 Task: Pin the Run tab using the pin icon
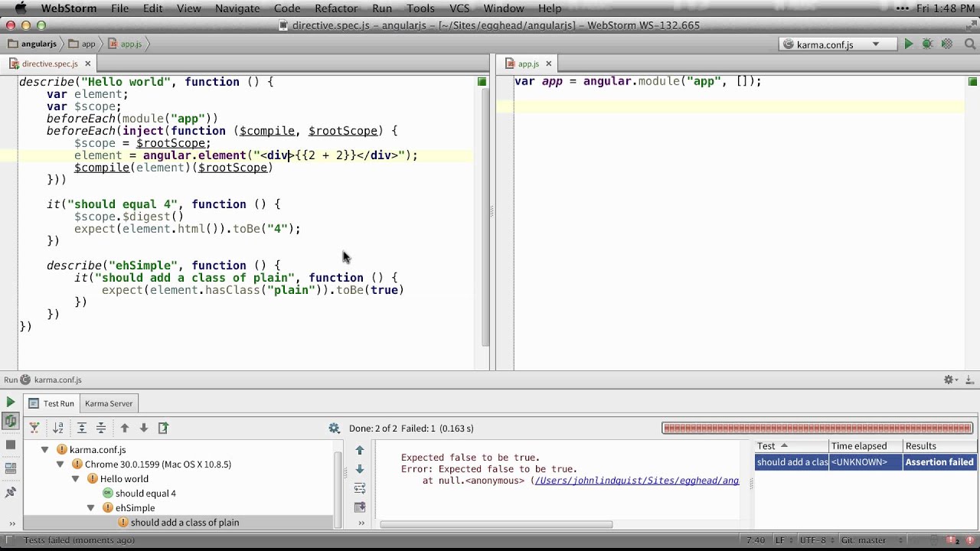click(x=10, y=492)
